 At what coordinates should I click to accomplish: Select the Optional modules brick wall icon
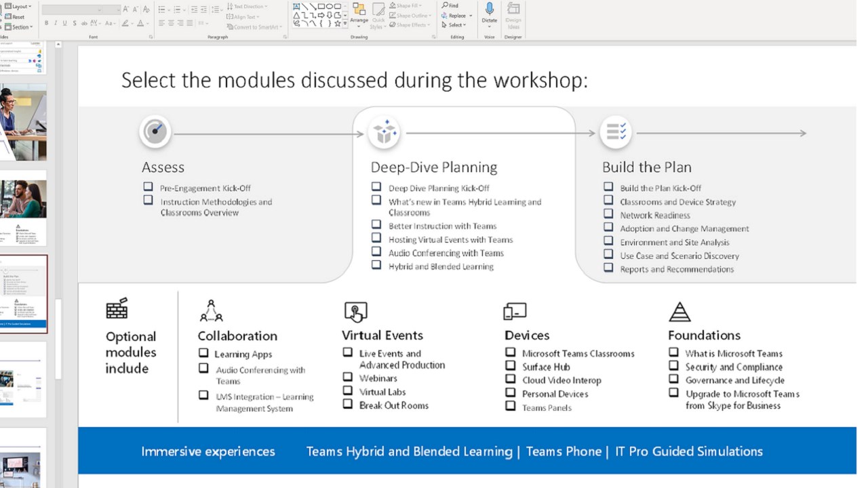(117, 308)
